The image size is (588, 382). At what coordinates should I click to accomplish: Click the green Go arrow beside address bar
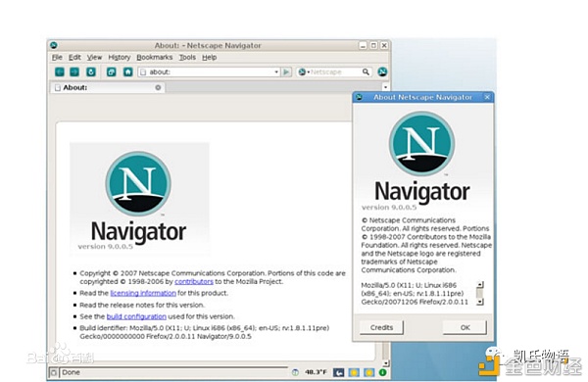pyautogui.click(x=286, y=72)
